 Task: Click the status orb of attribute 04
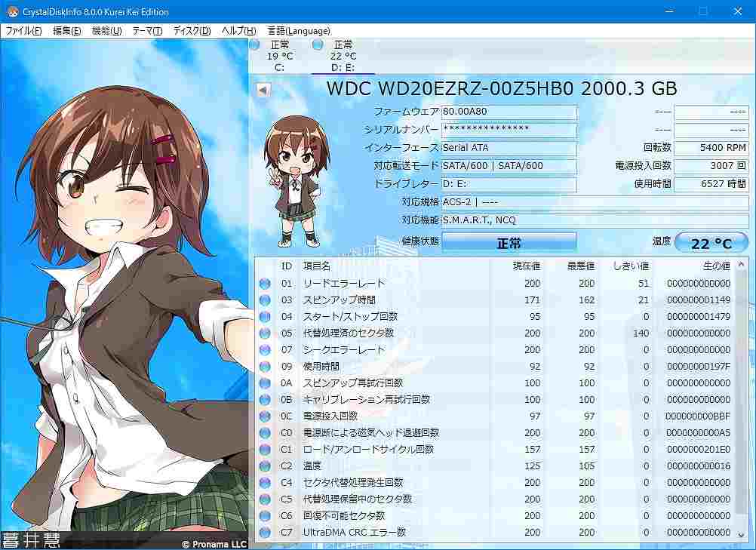(x=265, y=317)
